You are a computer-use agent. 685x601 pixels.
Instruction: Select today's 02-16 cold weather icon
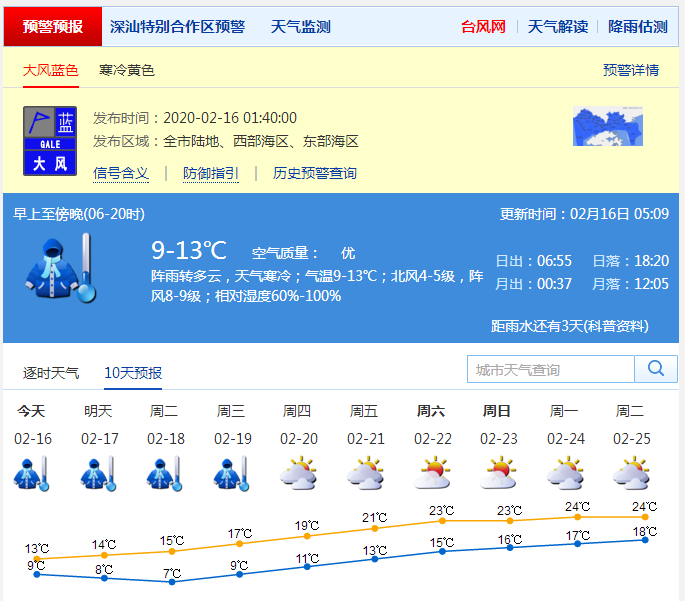(x=33, y=474)
